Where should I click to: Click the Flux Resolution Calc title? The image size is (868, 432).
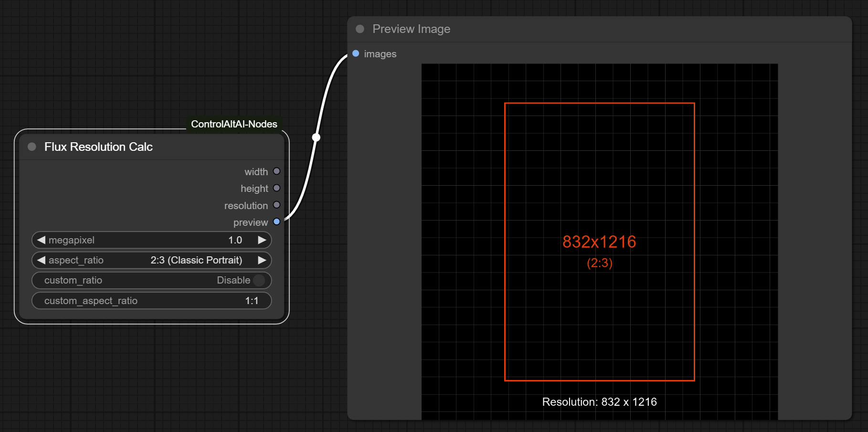[98, 147]
